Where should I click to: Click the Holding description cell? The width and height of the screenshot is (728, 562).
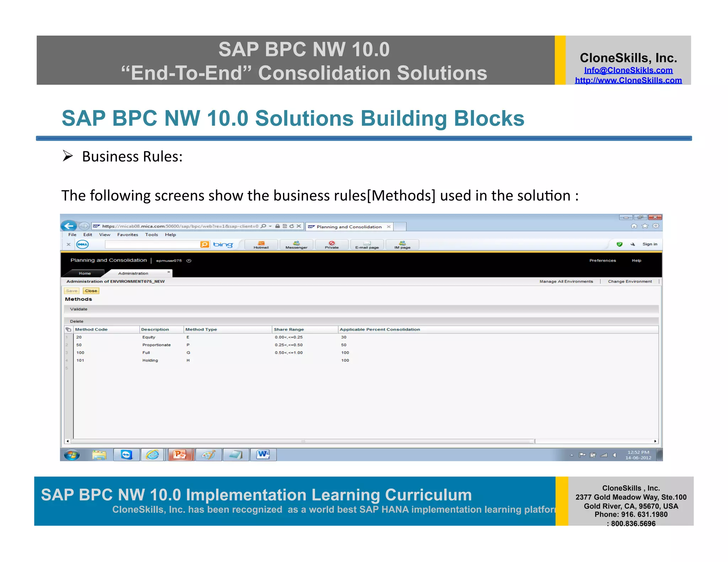(x=150, y=361)
